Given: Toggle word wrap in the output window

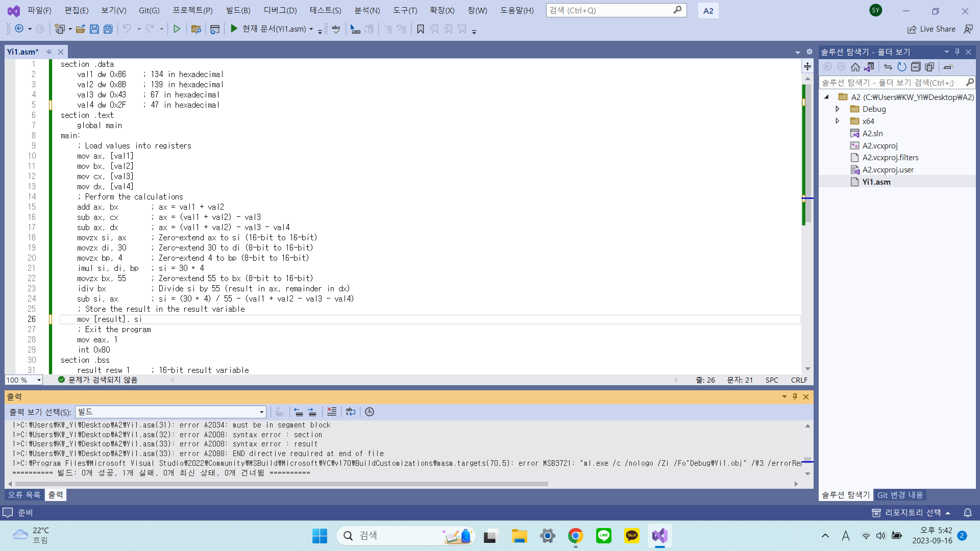Looking at the screenshot, I should pyautogui.click(x=351, y=412).
